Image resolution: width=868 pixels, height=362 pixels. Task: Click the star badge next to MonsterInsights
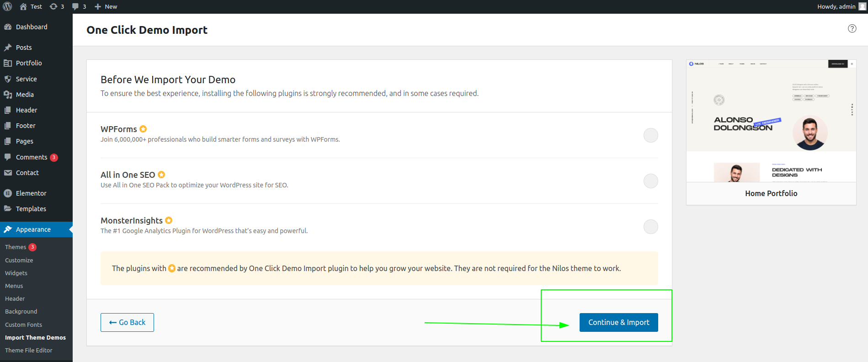click(x=169, y=220)
